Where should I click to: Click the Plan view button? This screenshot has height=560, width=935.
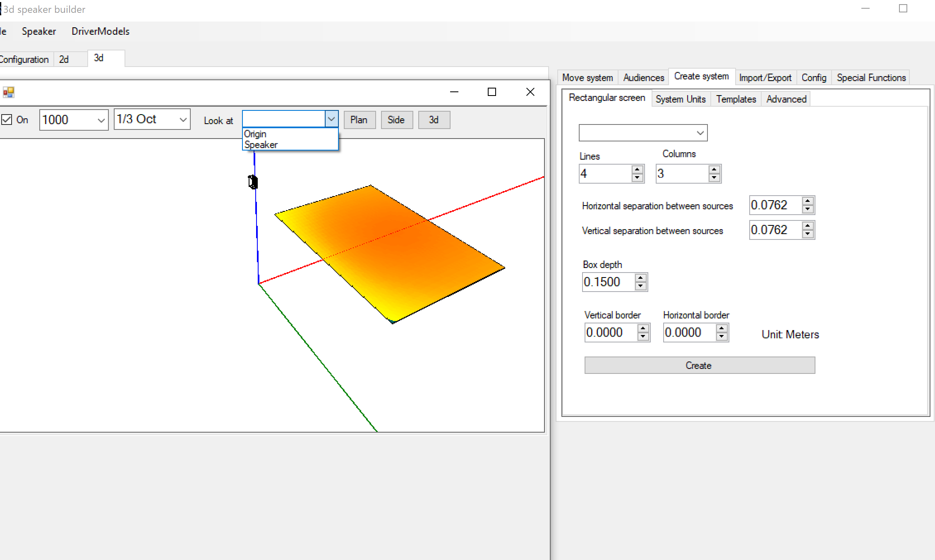pyautogui.click(x=359, y=120)
